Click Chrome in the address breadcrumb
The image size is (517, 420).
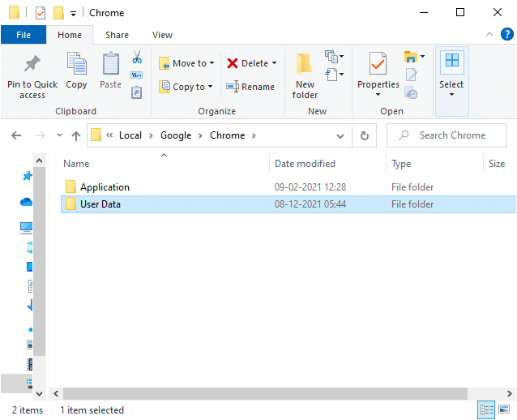[x=227, y=135]
